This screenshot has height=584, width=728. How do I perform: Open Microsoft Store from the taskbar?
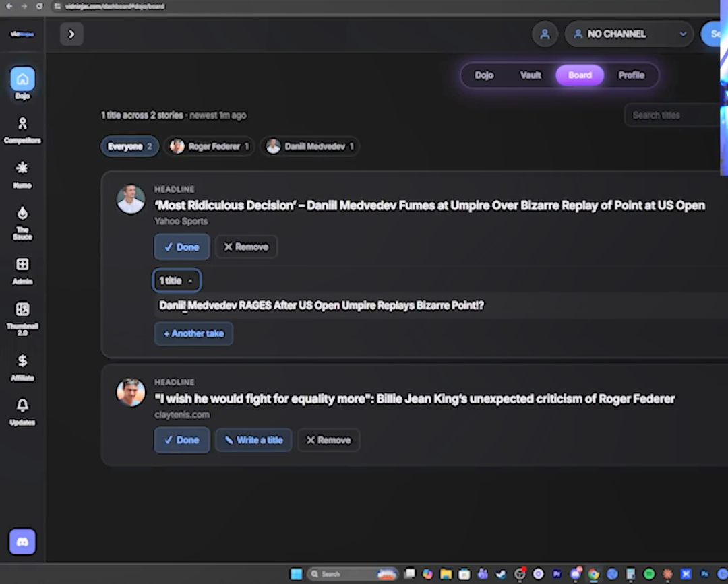pos(464,574)
